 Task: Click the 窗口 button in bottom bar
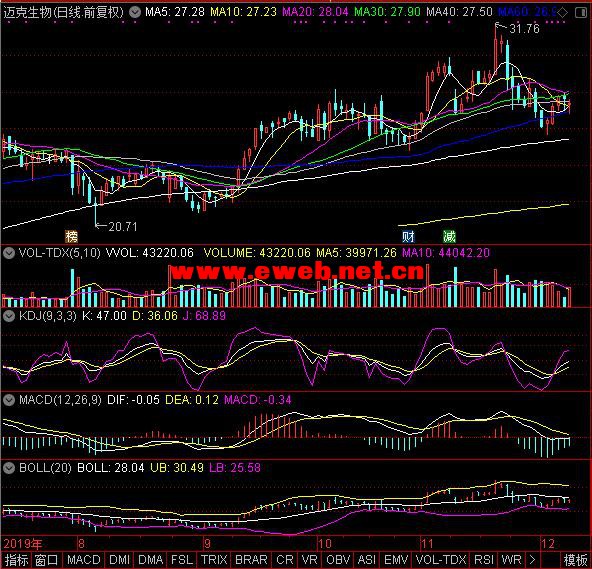click(46, 560)
